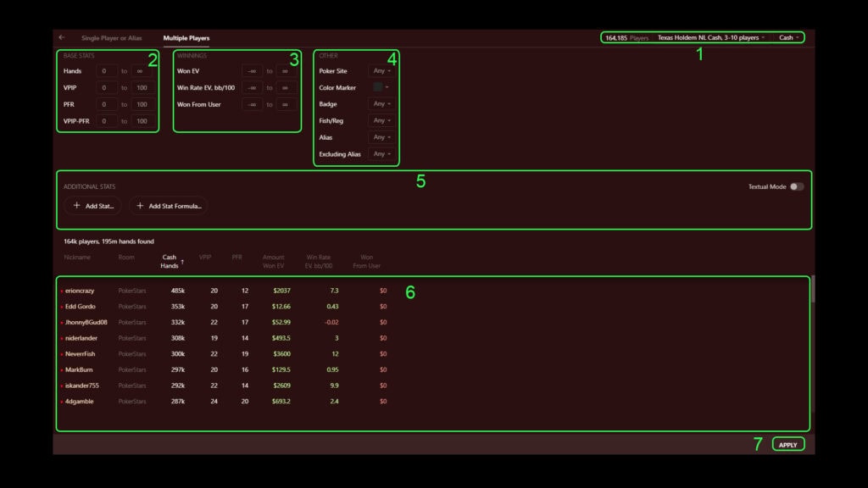The image size is (868, 488).
Task: Open the Texas Holdem NL Cash game selector
Action: pos(710,38)
